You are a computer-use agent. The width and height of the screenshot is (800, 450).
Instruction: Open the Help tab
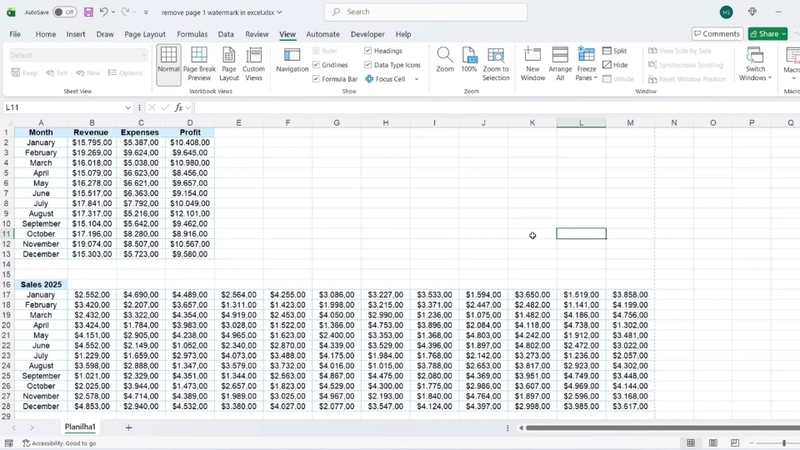403,34
